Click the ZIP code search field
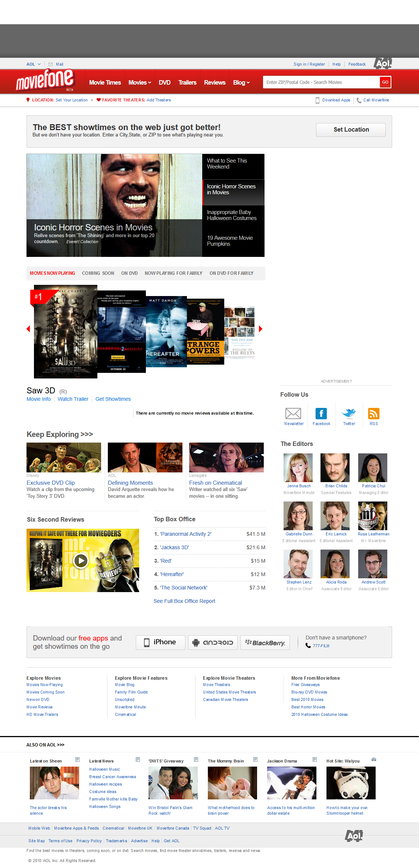 coord(321,82)
